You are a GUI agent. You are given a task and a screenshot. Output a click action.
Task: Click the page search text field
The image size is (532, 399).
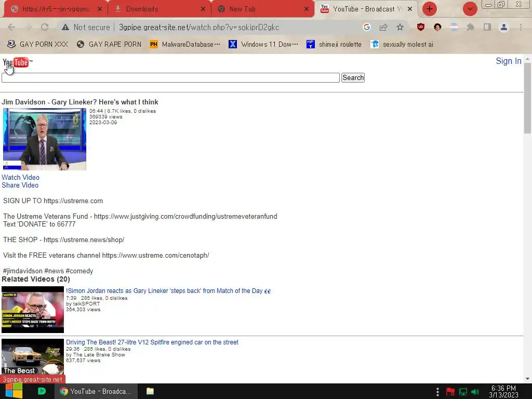tap(170, 78)
